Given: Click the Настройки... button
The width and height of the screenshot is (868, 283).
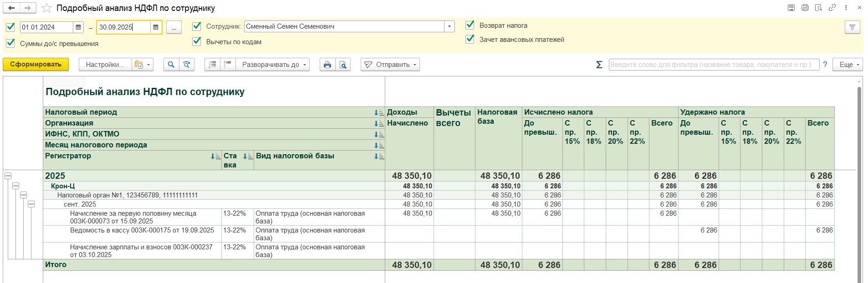Looking at the screenshot, I should (x=105, y=65).
